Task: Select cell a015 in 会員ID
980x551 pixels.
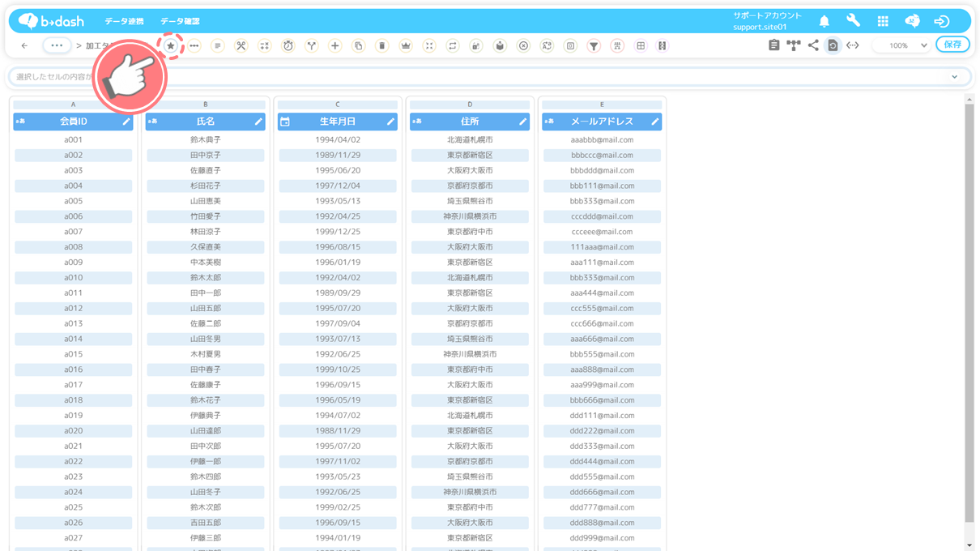Action: [x=73, y=354]
